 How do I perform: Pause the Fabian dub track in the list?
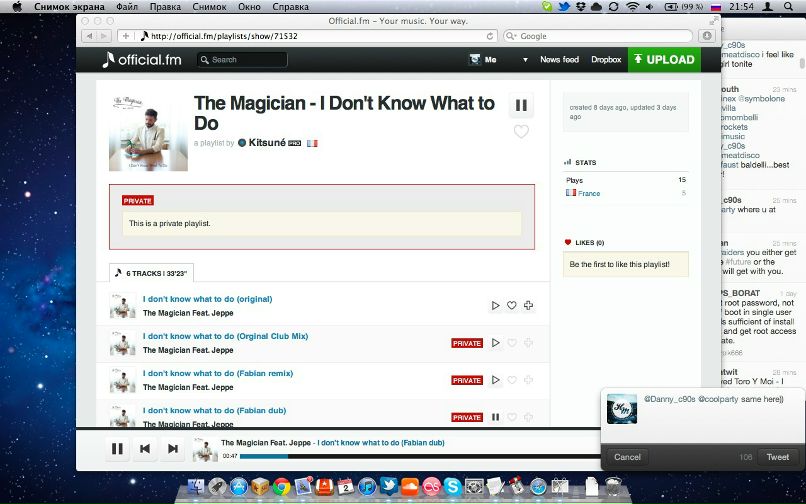(x=495, y=417)
